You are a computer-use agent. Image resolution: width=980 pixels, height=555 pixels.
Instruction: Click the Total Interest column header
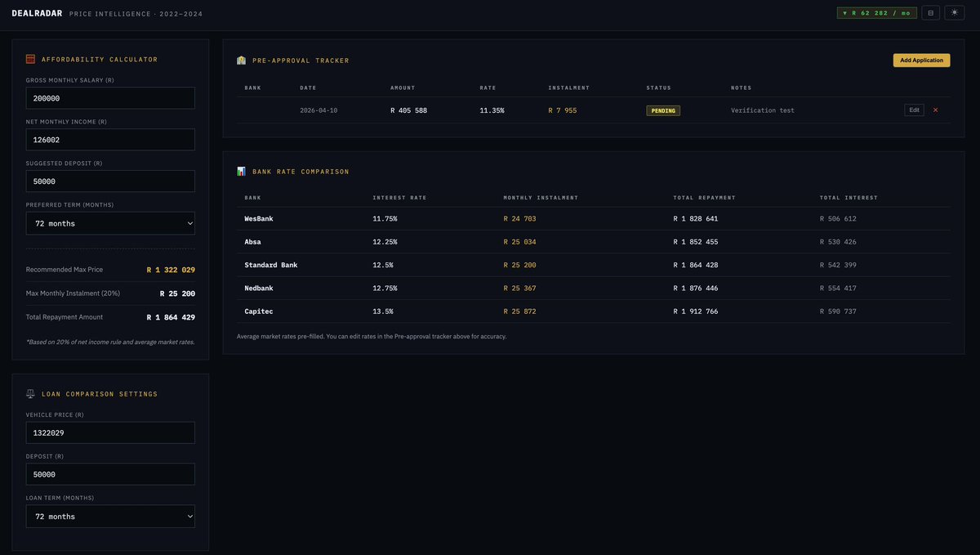849,198
